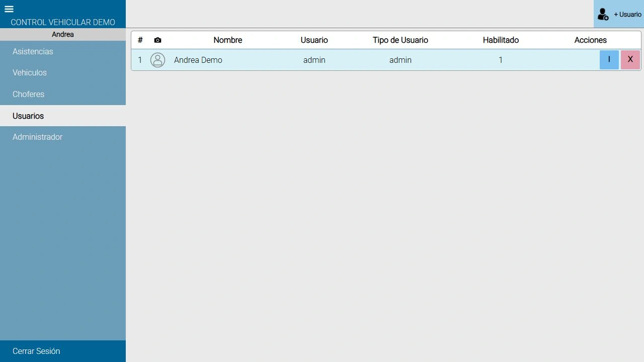The width and height of the screenshot is (644, 362).
Task: Open the hamburger menu icon
Action: click(x=9, y=9)
